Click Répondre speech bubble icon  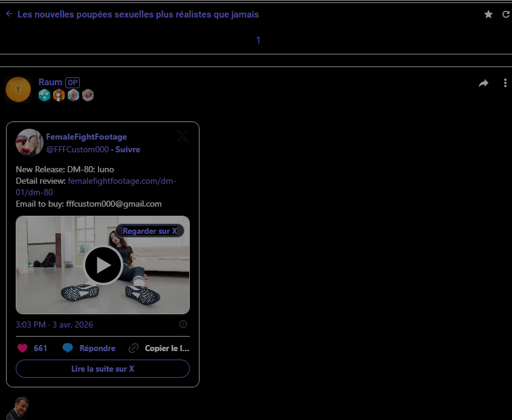click(68, 348)
